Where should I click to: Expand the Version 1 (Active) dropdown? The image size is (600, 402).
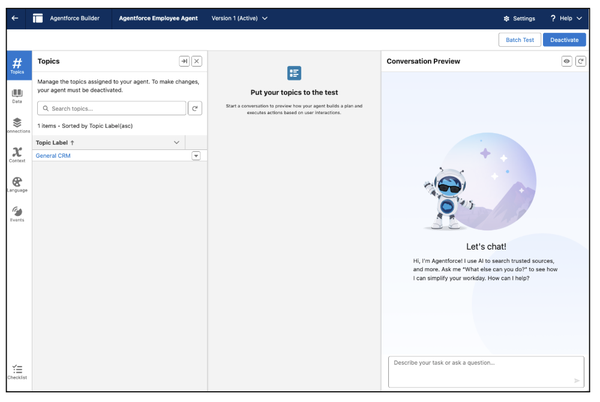click(240, 18)
